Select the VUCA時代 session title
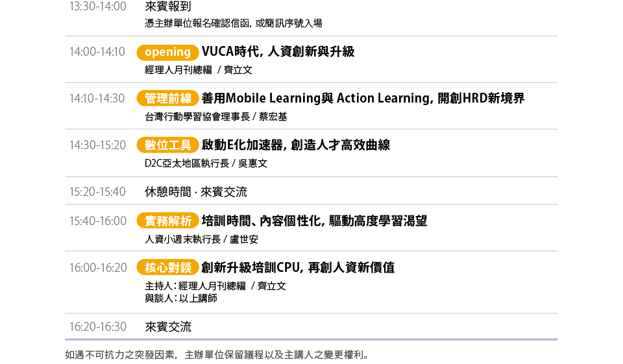Screen dimensions: 623x364 pyautogui.click(x=278, y=52)
